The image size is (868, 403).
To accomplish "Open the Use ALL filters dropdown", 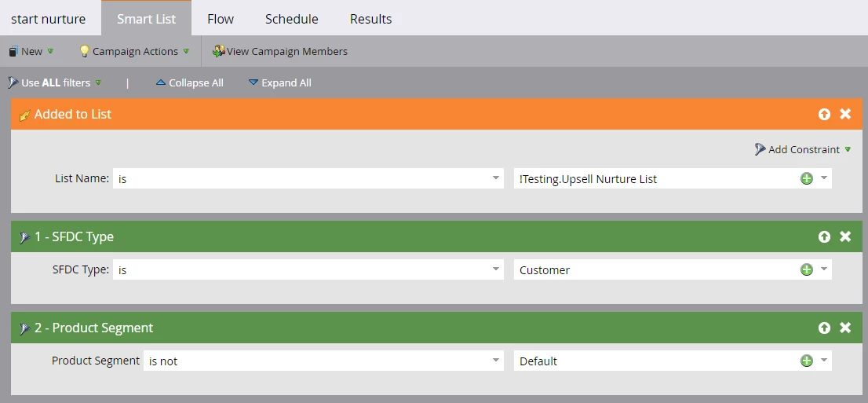I will (x=56, y=82).
